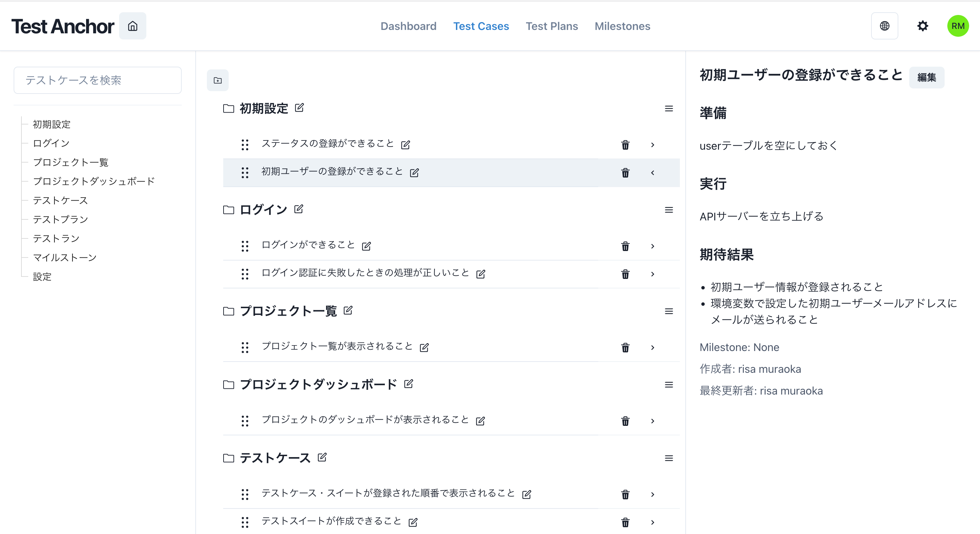Select the Test Plans tab
Image resolution: width=980 pixels, height=534 pixels.
pyautogui.click(x=552, y=26)
